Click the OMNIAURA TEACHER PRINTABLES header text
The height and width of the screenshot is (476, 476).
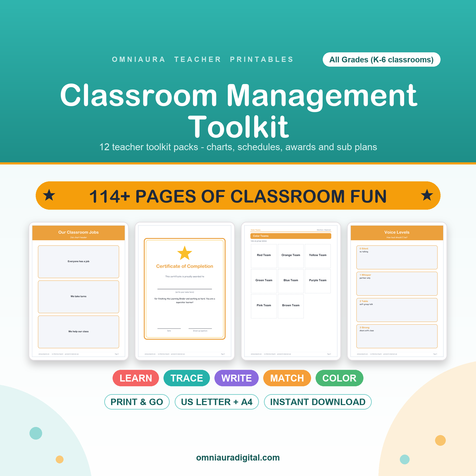[203, 59]
